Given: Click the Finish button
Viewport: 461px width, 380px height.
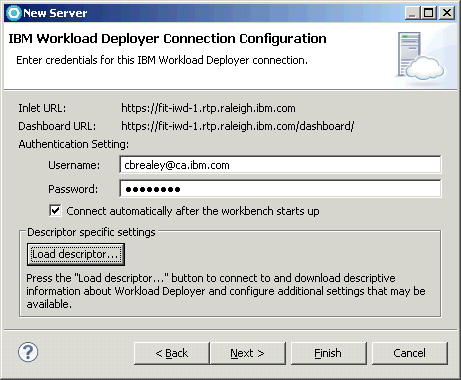Looking at the screenshot, I should 328,353.
